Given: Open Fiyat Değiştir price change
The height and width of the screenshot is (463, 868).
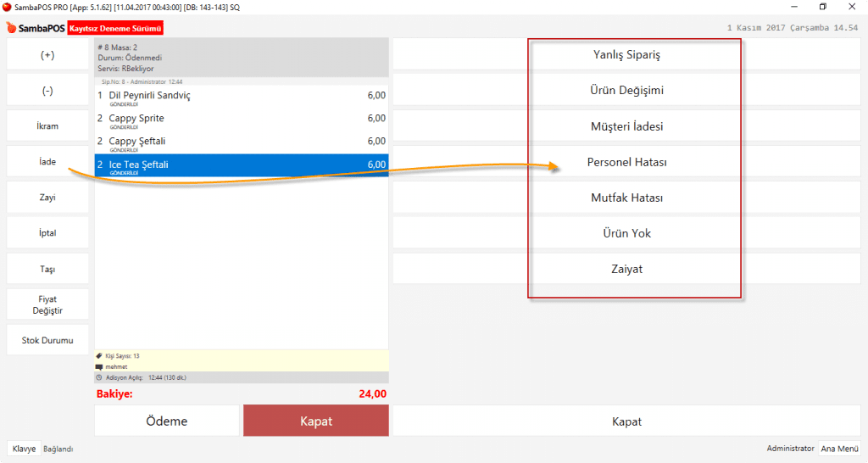Looking at the screenshot, I should (x=47, y=304).
